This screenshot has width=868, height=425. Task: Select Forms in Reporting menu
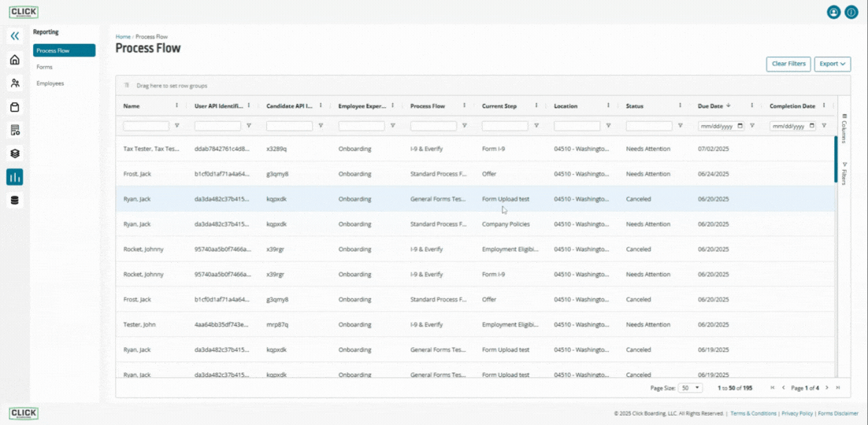pyautogui.click(x=44, y=67)
